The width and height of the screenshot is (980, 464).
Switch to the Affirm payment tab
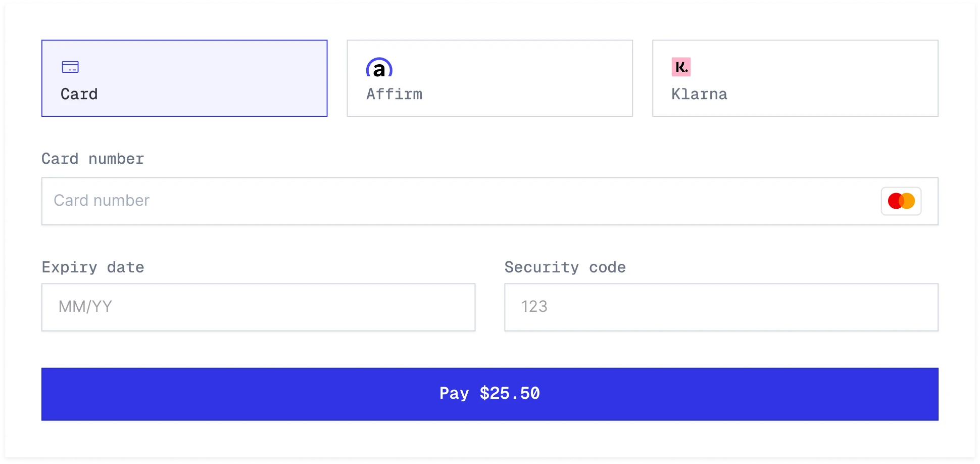[x=489, y=78]
